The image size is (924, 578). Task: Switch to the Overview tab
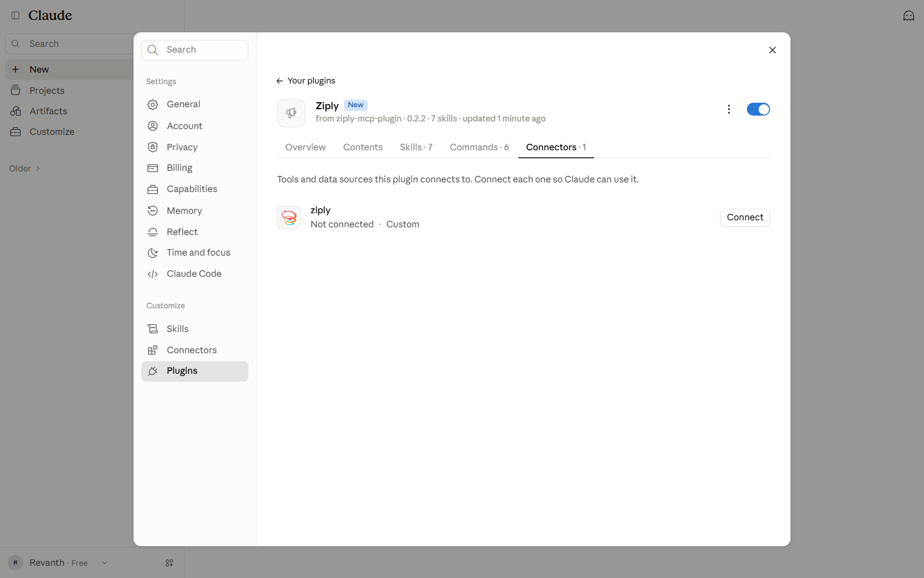click(305, 147)
